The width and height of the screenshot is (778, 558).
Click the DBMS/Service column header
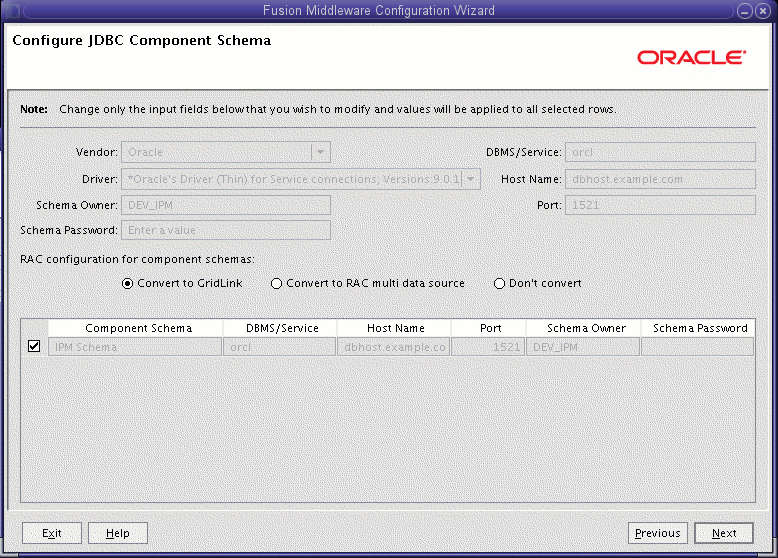(280, 328)
